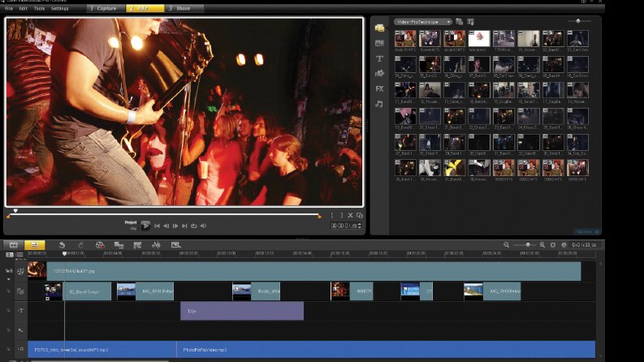Fit project in timeline window

click(x=553, y=245)
